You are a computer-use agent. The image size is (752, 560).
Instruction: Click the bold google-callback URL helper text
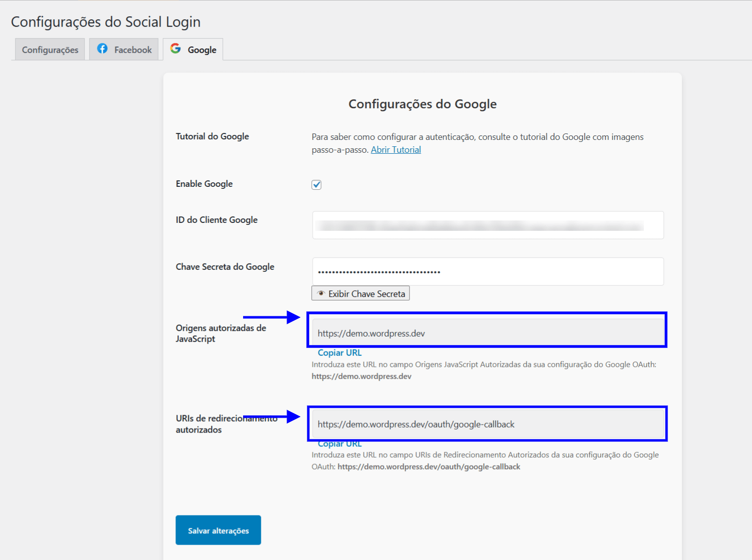[x=429, y=467]
